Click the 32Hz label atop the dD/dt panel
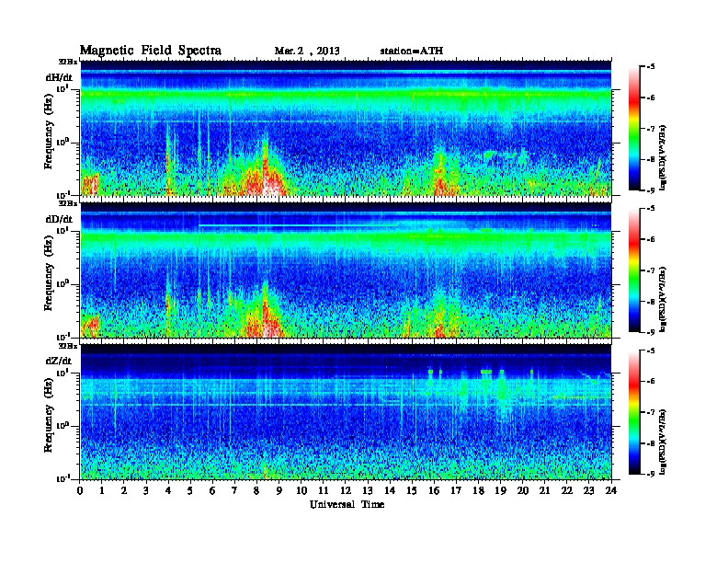 (x=68, y=203)
